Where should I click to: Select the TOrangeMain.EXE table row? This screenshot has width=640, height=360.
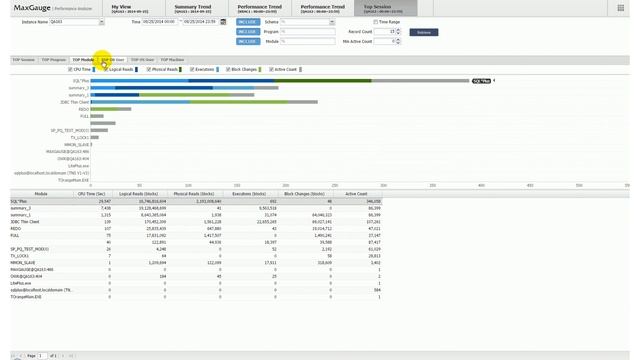coord(196,297)
